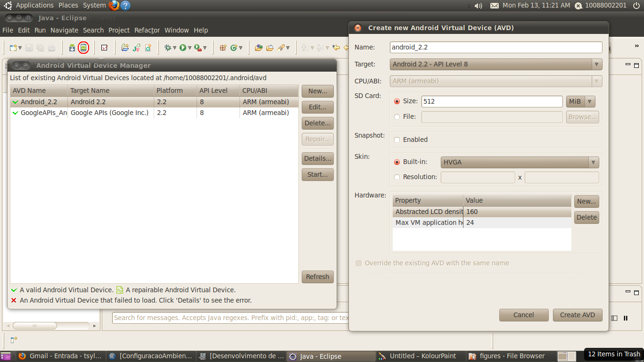
Task: Click the Show Desktop icon in bottom panel
Action: 5,356
